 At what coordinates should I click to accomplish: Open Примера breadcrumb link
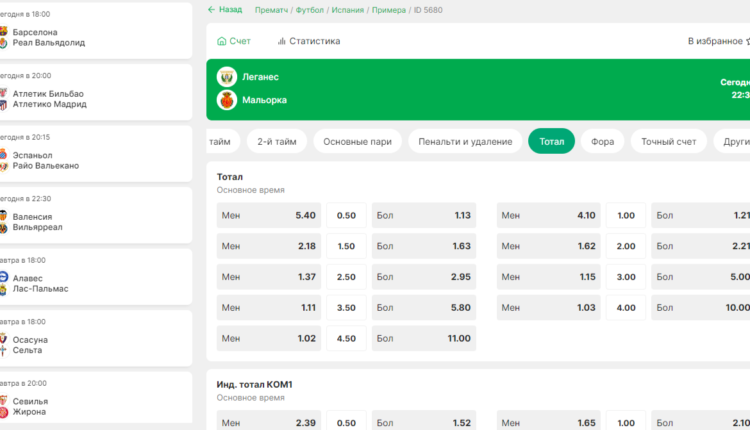point(389,10)
